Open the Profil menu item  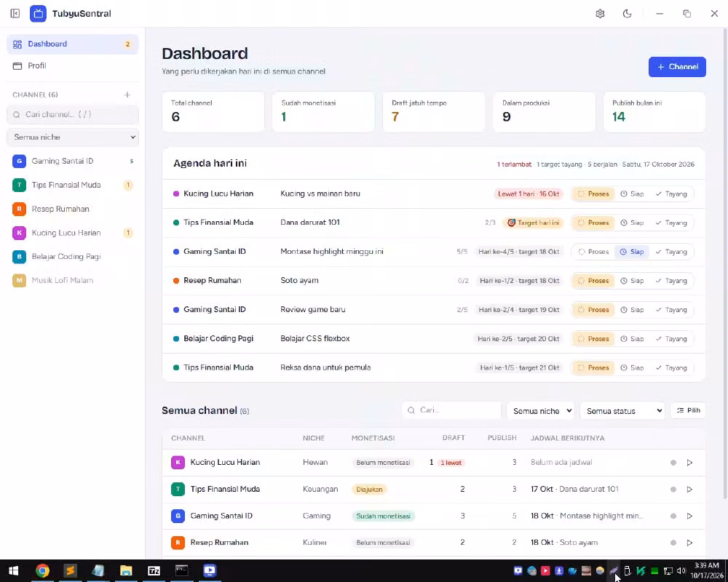click(72, 66)
